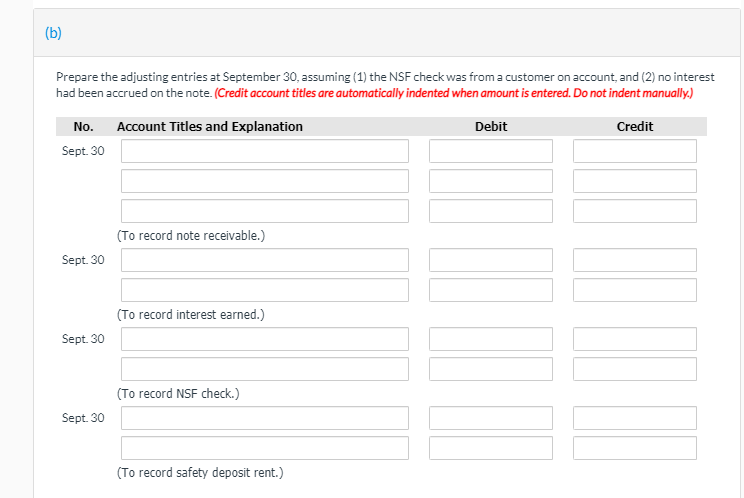This screenshot has width=744, height=498.
Task: Click the '(To record NSF check.)' caption
Action: pyautogui.click(x=178, y=394)
